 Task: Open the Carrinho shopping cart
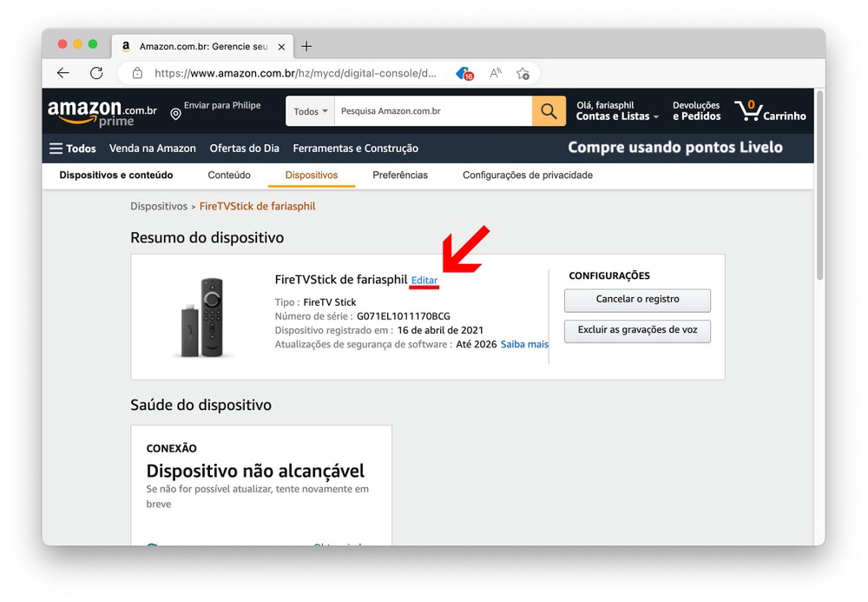(770, 111)
